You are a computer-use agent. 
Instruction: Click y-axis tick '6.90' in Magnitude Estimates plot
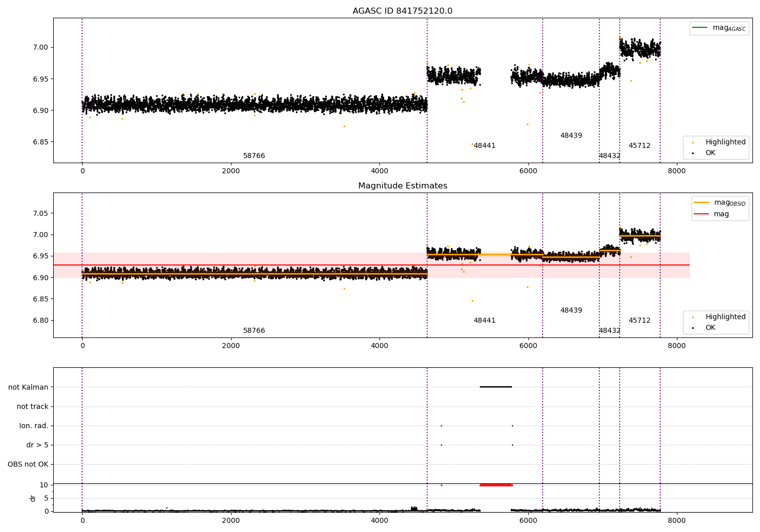pyautogui.click(x=41, y=278)
